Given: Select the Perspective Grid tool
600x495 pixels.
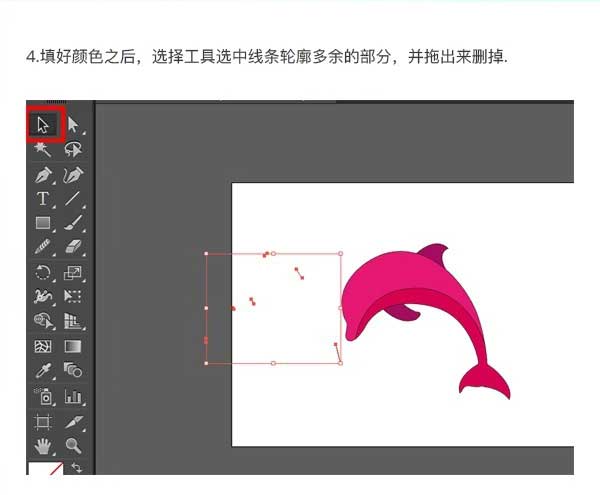Looking at the screenshot, I should pos(73,321).
